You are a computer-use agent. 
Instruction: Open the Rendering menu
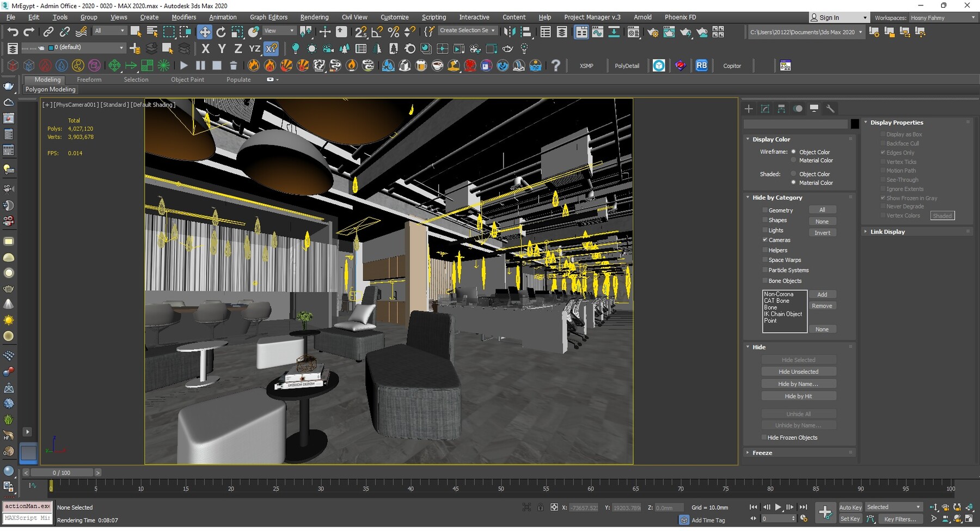pyautogui.click(x=314, y=17)
